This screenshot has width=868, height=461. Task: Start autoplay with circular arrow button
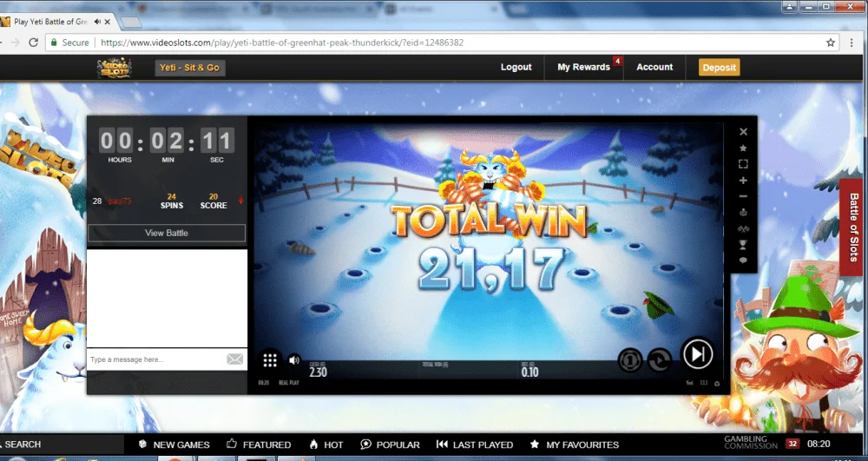coord(660,360)
